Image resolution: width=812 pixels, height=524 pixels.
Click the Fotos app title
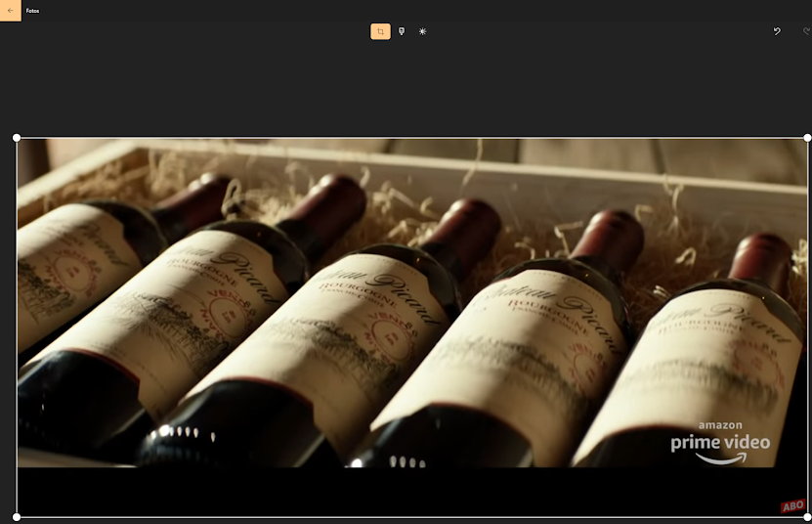click(x=32, y=11)
